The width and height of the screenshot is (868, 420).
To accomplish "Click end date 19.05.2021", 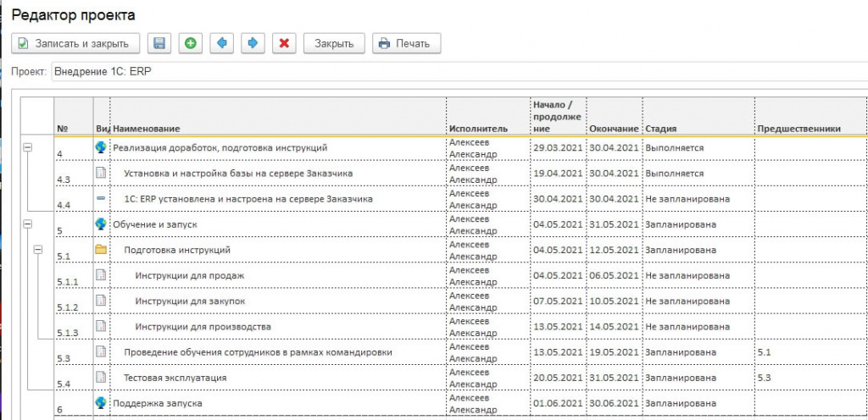I will pyautogui.click(x=614, y=352).
